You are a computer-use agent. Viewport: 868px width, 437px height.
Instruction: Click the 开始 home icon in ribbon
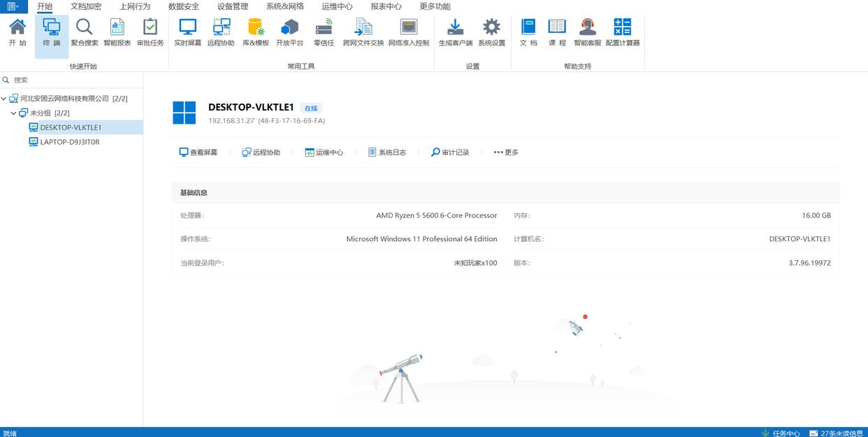[17, 33]
